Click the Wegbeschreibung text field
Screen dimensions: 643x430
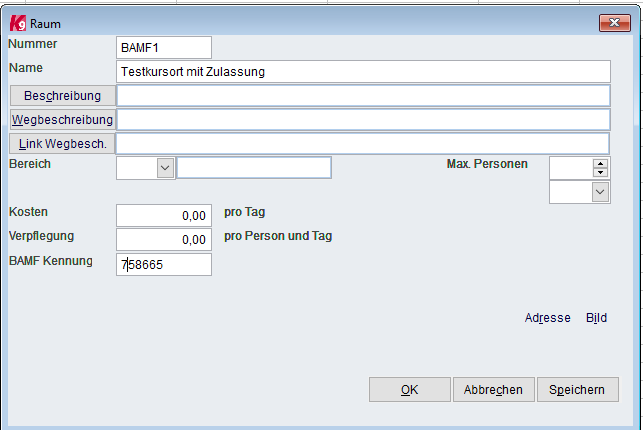[x=363, y=120]
